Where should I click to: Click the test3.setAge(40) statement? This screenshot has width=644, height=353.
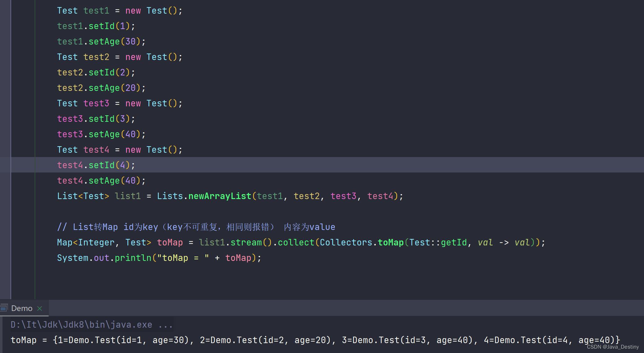click(x=101, y=134)
